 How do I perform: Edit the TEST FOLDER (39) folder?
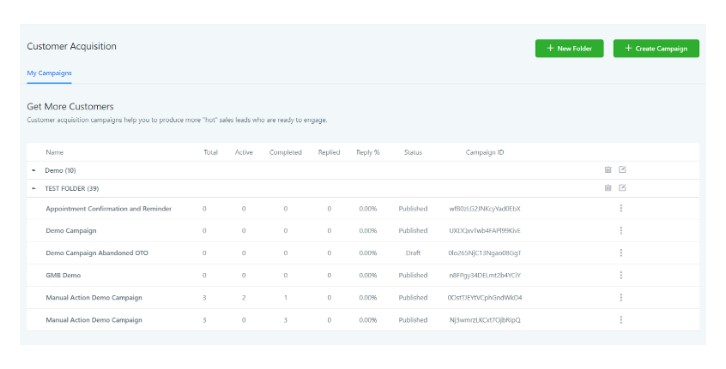coord(622,188)
